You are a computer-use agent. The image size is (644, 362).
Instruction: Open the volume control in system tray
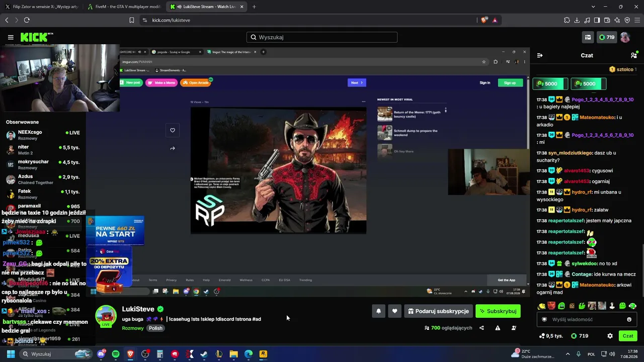point(613,354)
